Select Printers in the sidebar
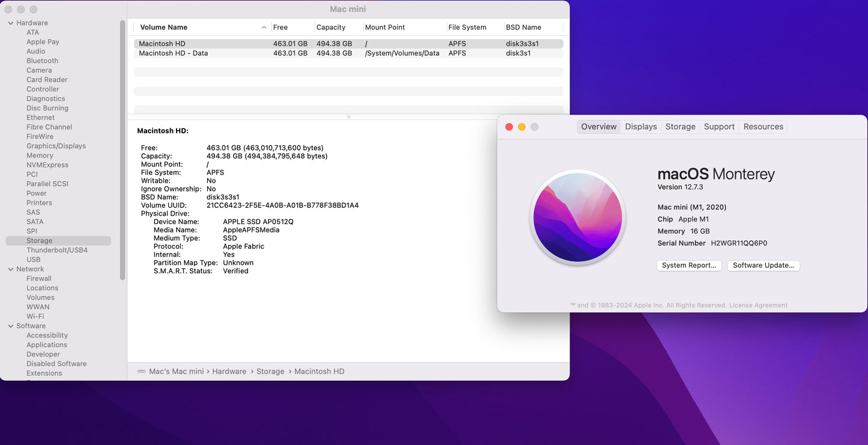 (x=39, y=203)
